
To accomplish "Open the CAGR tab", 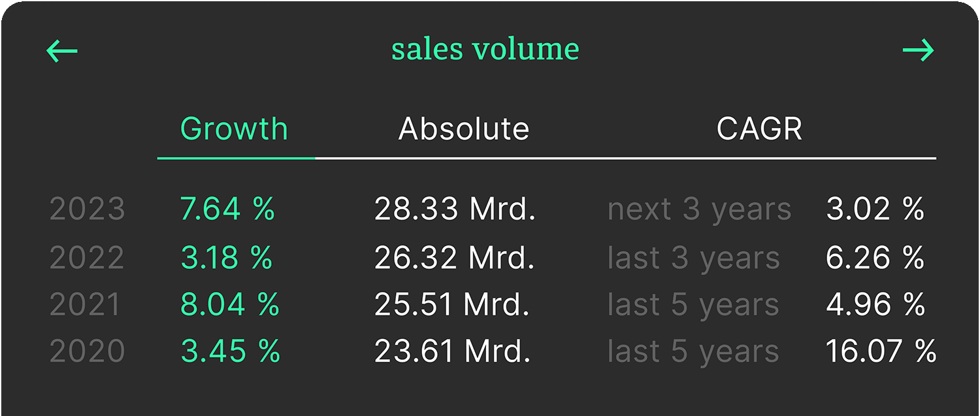I will tap(759, 129).
